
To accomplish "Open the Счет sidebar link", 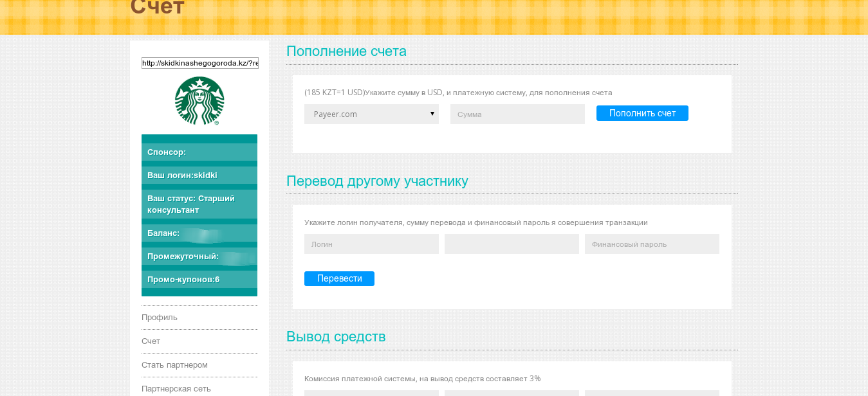I will [151, 341].
